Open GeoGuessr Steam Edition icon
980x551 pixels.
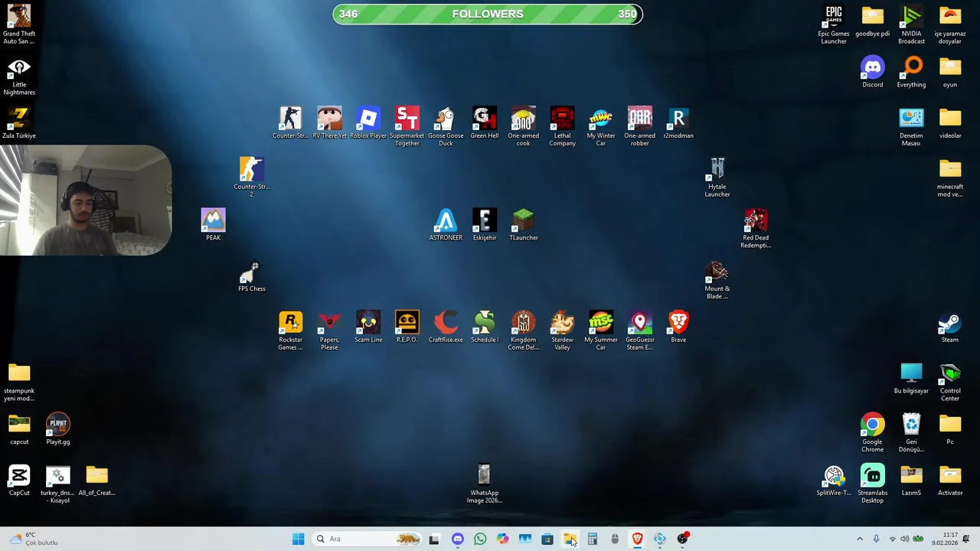pos(640,331)
